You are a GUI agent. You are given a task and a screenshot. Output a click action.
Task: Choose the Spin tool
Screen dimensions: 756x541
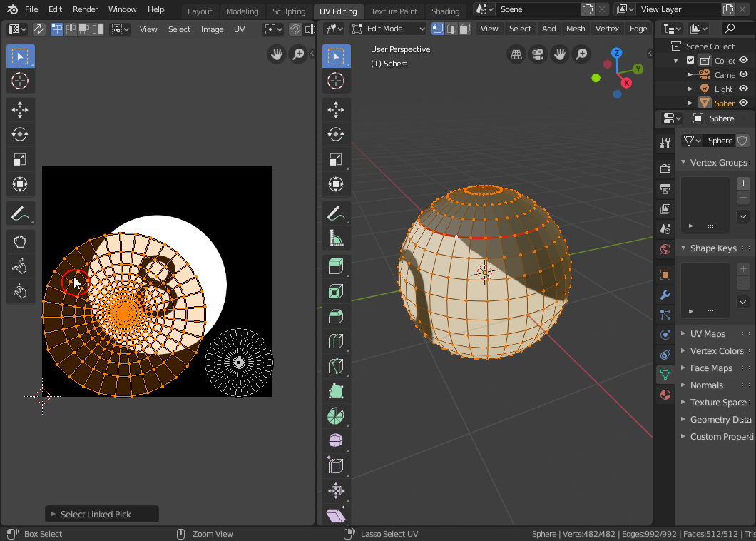[x=336, y=416]
